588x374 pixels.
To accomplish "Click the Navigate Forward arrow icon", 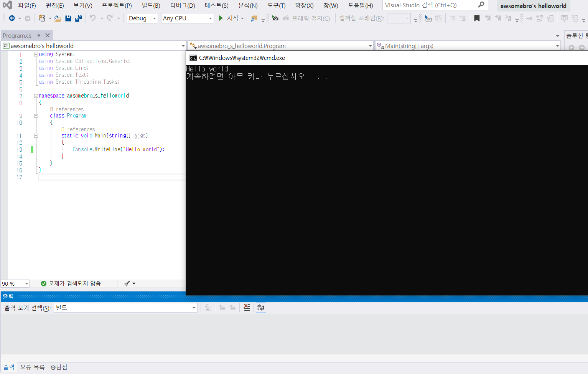I will tap(28, 18).
